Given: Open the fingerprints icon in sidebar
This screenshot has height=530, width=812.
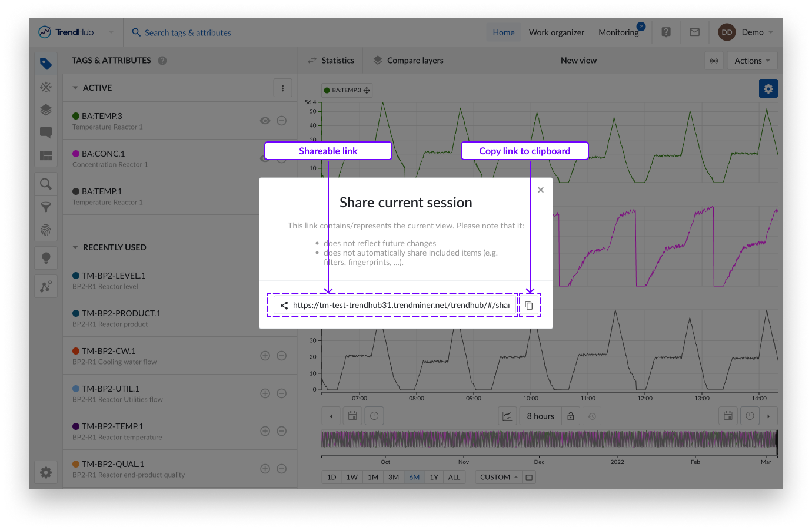Looking at the screenshot, I should pos(46,230).
